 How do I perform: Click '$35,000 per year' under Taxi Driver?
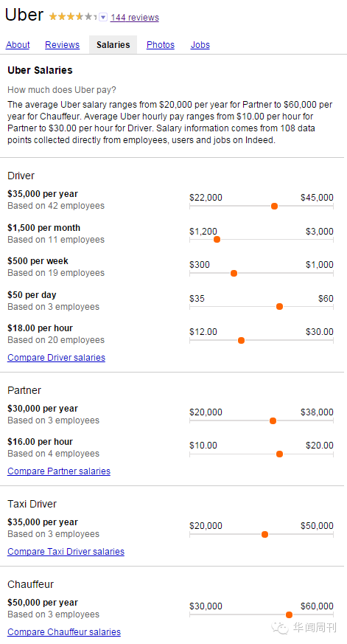(43, 522)
